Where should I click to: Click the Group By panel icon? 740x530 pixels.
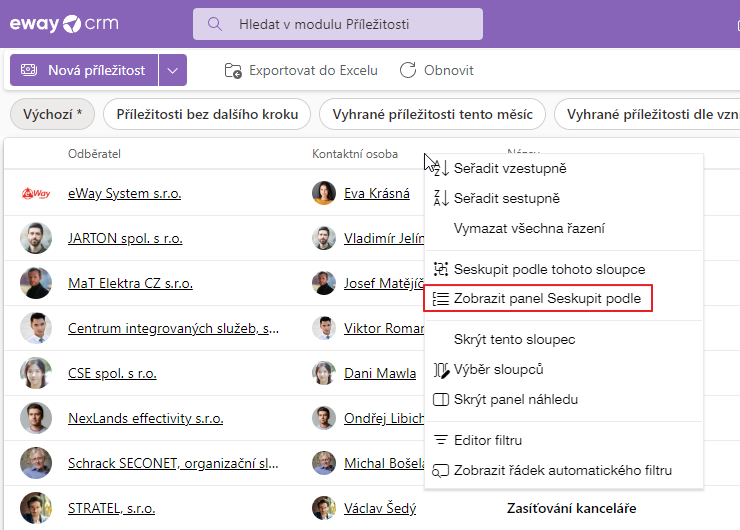(x=441, y=299)
